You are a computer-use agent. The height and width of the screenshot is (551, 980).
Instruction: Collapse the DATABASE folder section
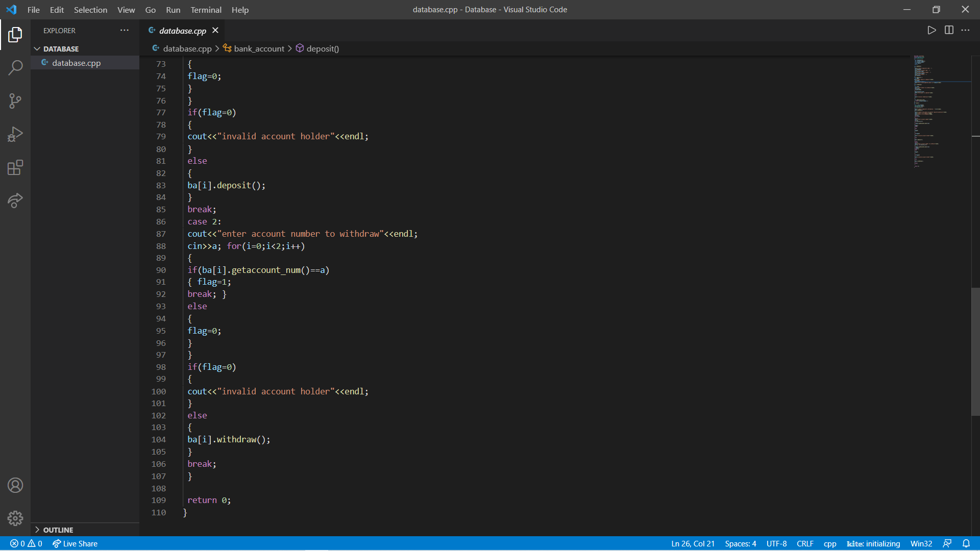point(37,49)
